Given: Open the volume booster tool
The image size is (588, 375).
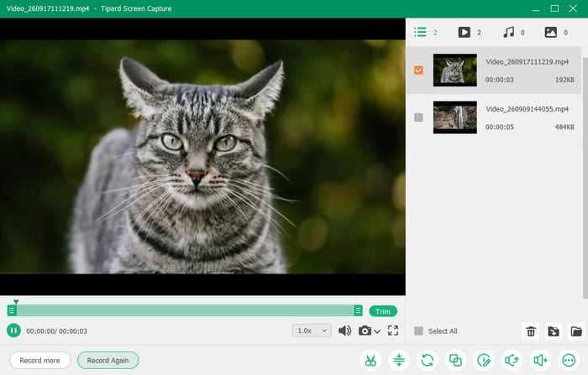Looking at the screenshot, I should 540,361.
